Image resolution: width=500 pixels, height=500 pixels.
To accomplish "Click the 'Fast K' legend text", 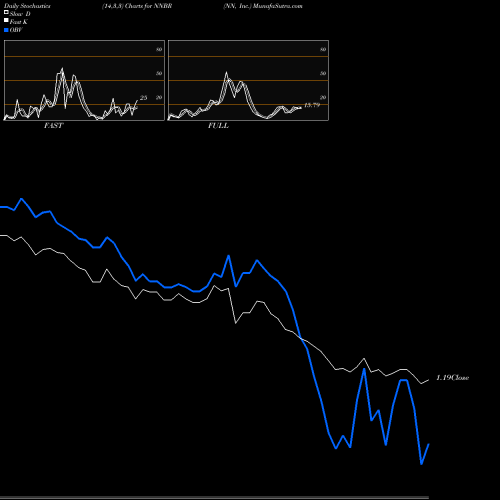I will click(x=19, y=22).
